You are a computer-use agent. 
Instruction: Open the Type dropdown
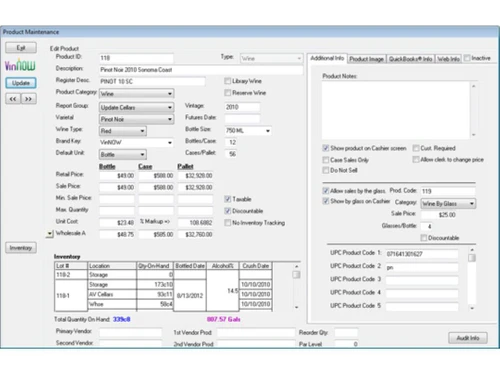point(272,59)
